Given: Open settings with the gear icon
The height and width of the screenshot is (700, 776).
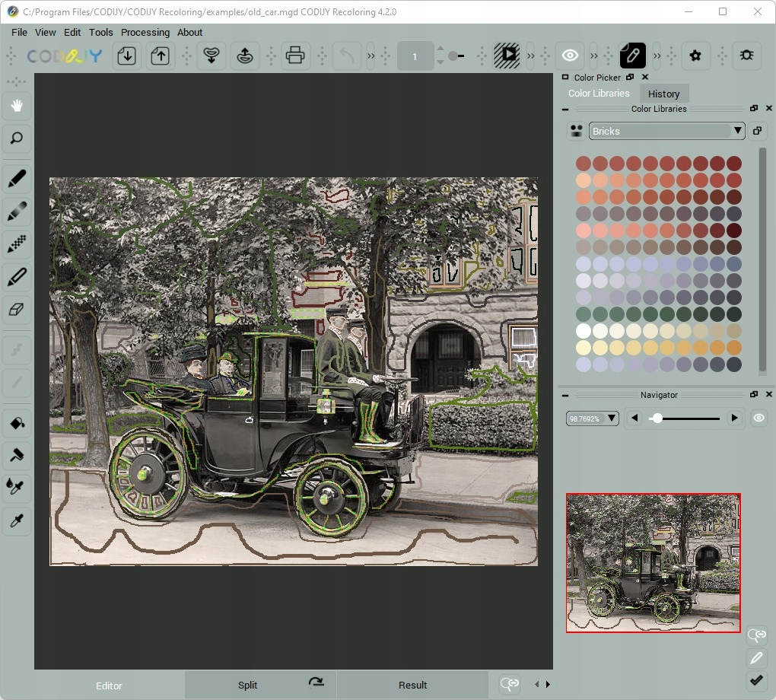Looking at the screenshot, I should 695,56.
